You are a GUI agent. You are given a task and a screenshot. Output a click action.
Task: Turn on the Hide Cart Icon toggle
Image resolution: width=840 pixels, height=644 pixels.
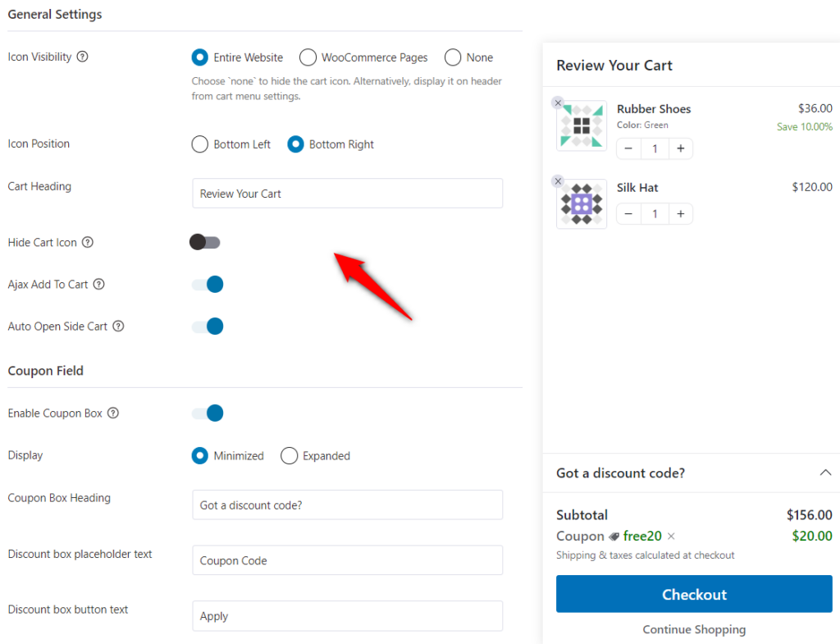pyautogui.click(x=205, y=242)
